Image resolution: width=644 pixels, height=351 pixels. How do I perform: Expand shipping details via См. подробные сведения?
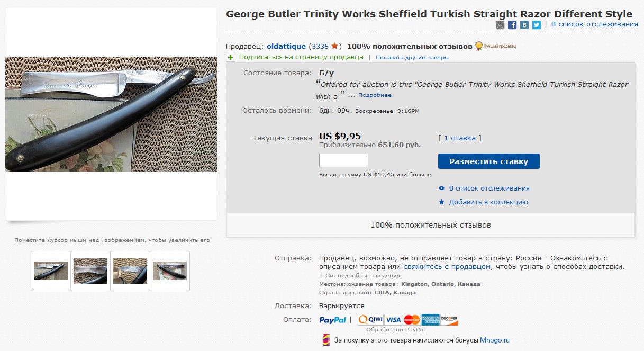tap(362, 276)
